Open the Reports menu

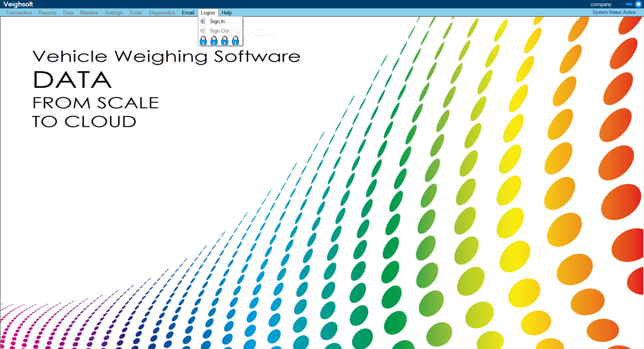pyautogui.click(x=47, y=13)
